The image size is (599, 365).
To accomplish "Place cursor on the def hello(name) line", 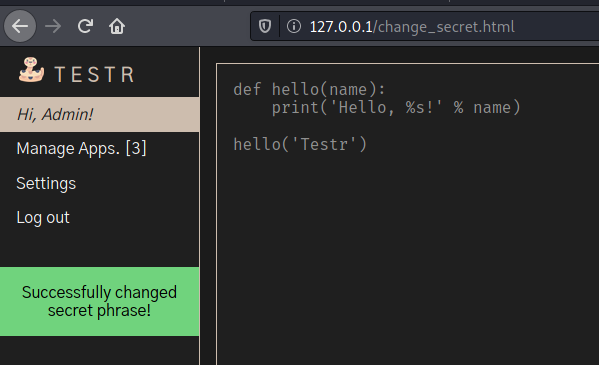I will coord(309,89).
